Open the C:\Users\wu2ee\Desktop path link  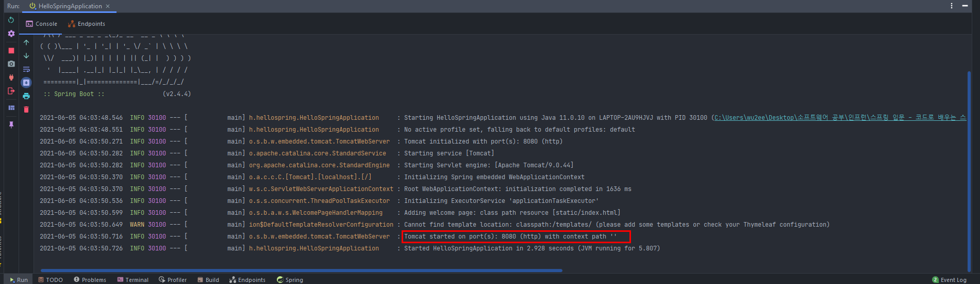pyautogui.click(x=840, y=118)
